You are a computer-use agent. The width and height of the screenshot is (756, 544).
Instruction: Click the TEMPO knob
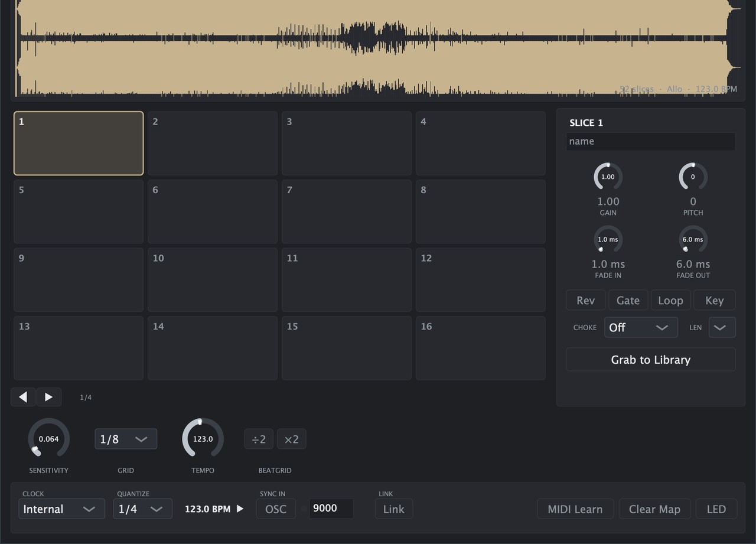click(x=203, y=439)
